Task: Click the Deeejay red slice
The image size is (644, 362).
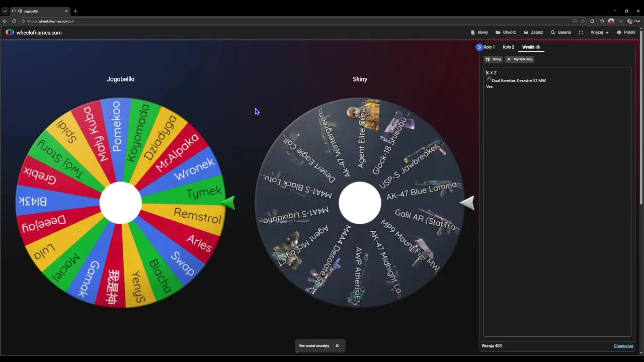Action: (44, 222)
